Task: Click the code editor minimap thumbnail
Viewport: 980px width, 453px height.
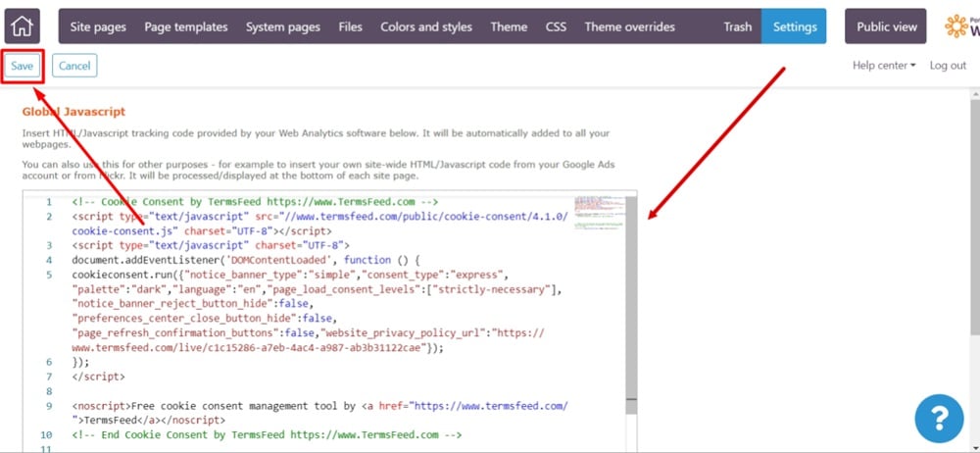Action: click(x=599, y=213)
